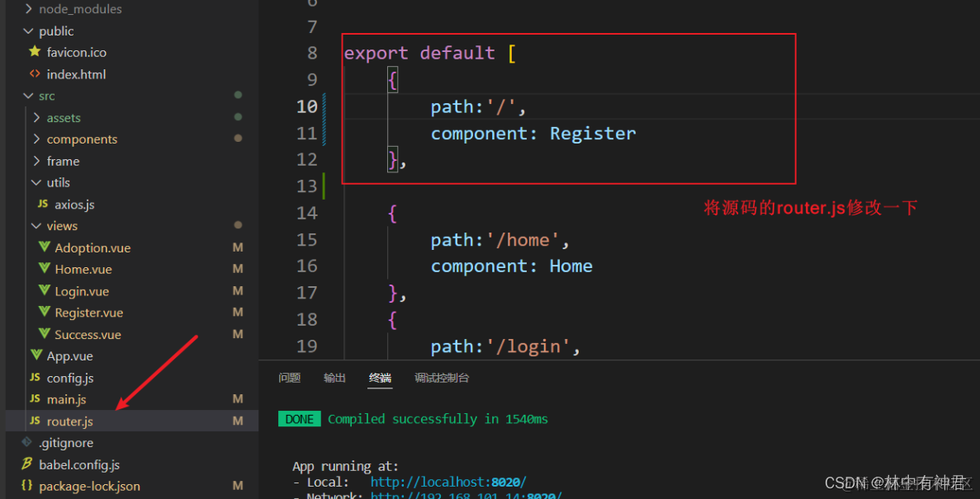Switch to the 输出 panel tab

click(x=334, y=378)
